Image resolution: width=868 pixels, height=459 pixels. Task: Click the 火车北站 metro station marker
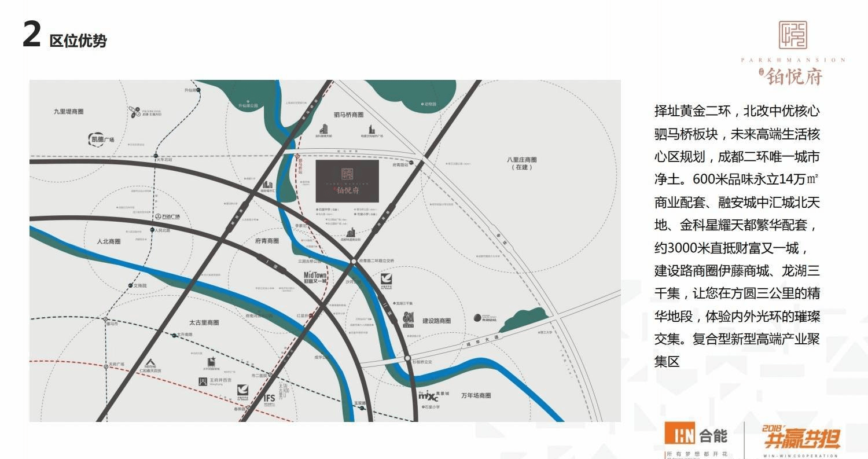tap(156, 156)
